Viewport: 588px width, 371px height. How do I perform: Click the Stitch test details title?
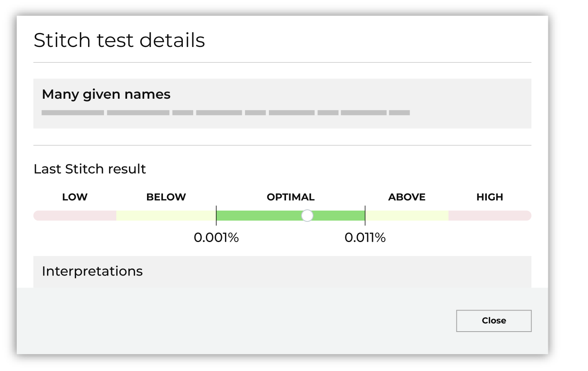pyautogui.click(x=119, y=41)
